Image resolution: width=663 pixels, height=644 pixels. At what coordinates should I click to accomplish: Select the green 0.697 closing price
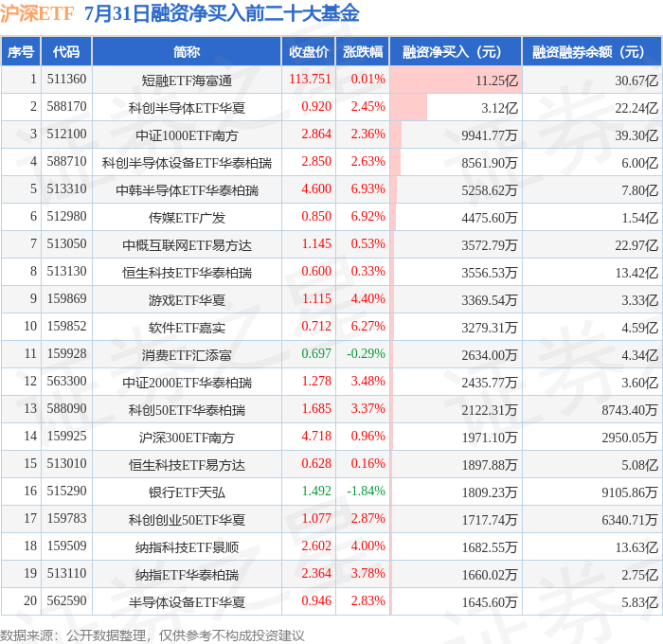(316, 353)
